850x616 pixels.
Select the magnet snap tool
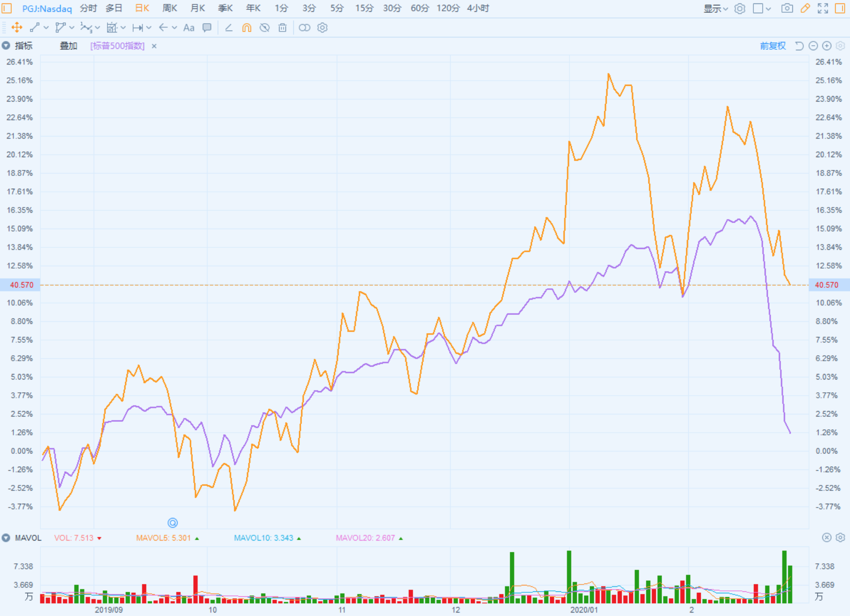tap(247, 28)
